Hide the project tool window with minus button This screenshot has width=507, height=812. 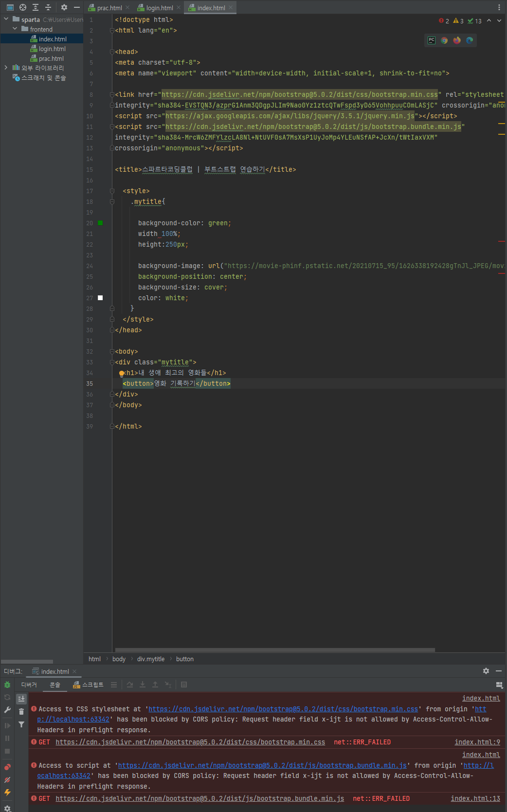tap(76, 7)
